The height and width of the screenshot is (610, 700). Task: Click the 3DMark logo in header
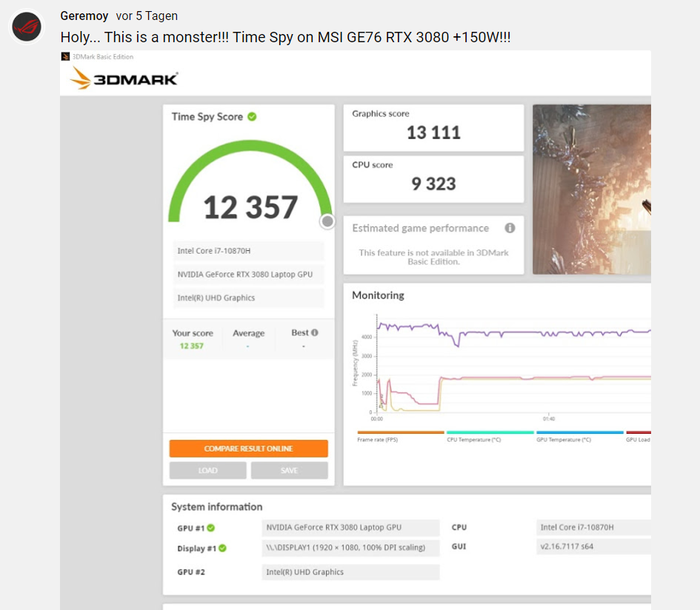(124, 78)
